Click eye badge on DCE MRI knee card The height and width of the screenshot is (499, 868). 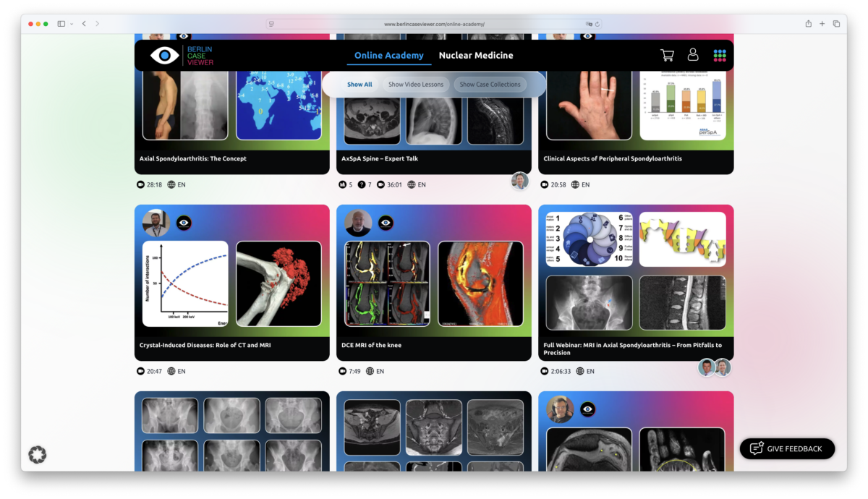[386, 223]
